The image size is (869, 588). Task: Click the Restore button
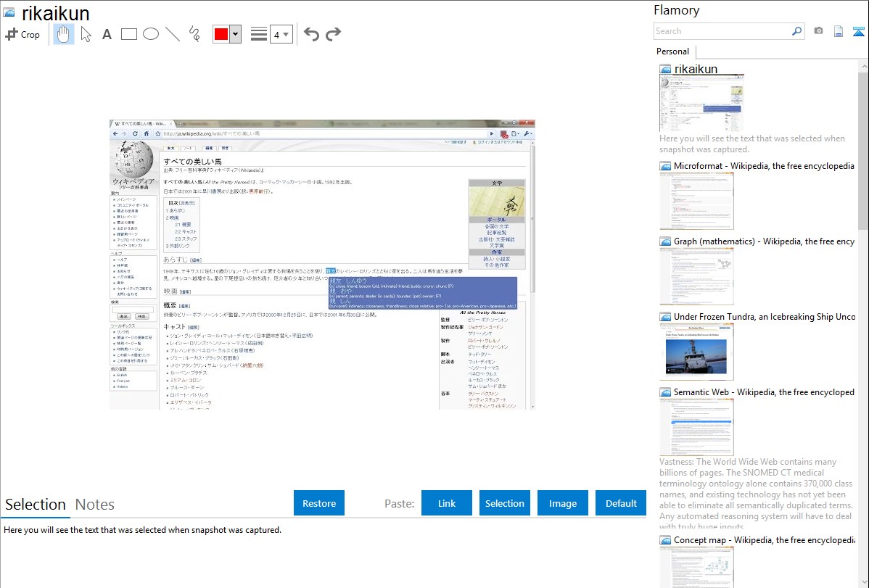[319, 503]
